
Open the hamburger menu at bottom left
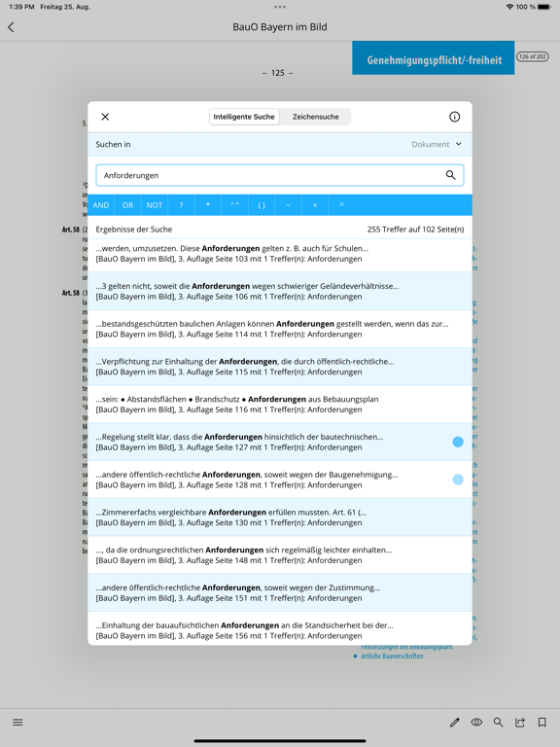[17, 723]
